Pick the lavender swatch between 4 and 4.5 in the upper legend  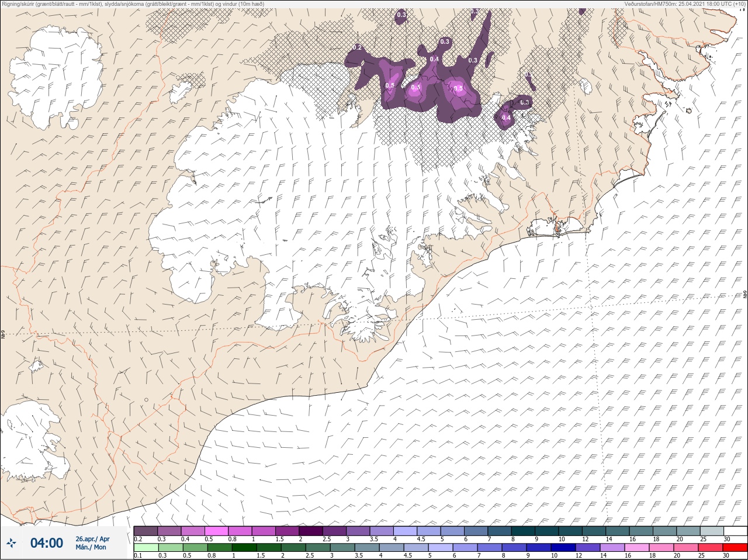406,531
